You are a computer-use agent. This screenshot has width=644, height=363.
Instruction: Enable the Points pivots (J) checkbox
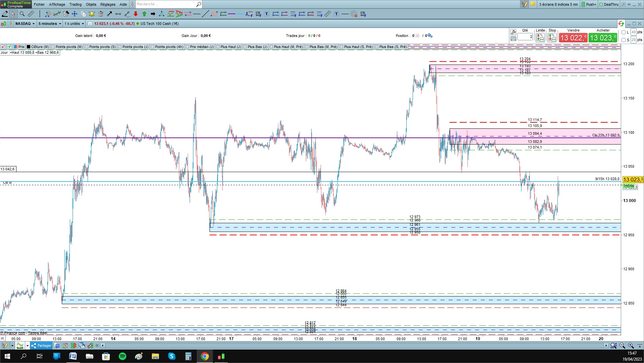(x=120, y=47)
